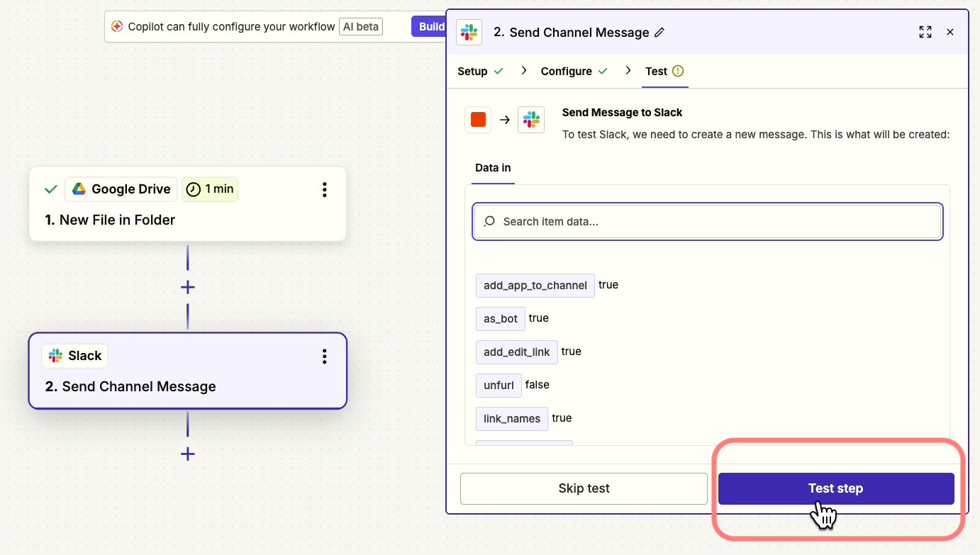Open Slack step options menu

pos(324,356)
